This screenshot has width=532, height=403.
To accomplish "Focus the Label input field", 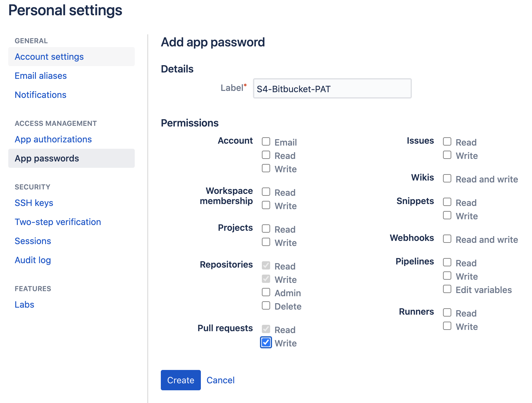I will coord(332,88).
